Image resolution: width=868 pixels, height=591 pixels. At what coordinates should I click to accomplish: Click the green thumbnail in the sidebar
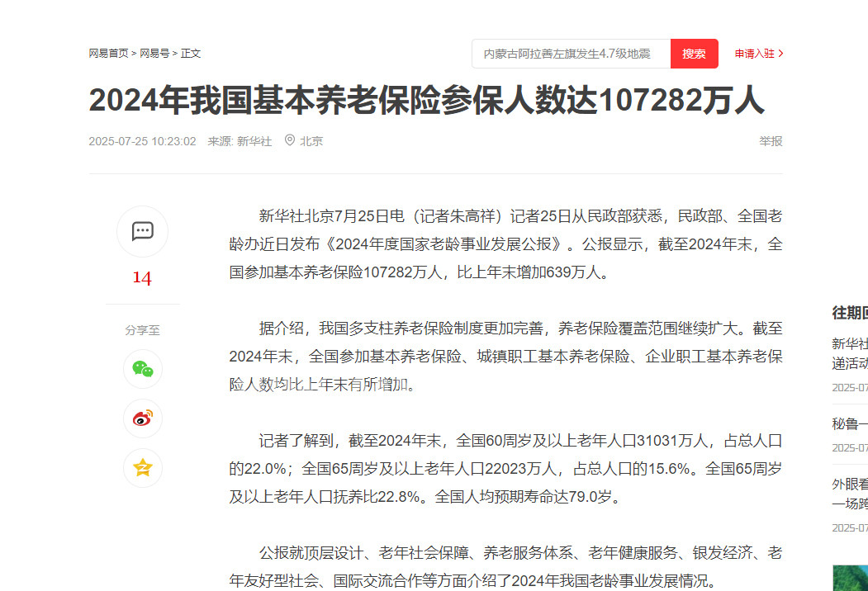click(x=850, y=576)
